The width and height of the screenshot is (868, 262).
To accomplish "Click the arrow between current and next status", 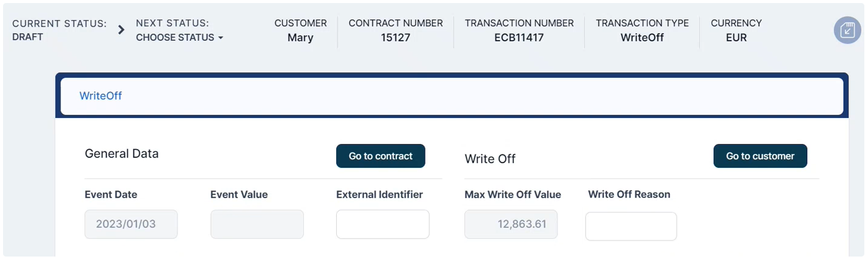I will [121, 30].
